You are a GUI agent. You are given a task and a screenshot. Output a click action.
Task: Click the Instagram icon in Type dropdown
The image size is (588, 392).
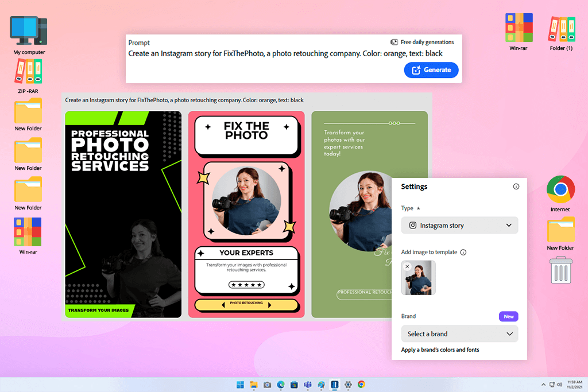pos(412,225)
